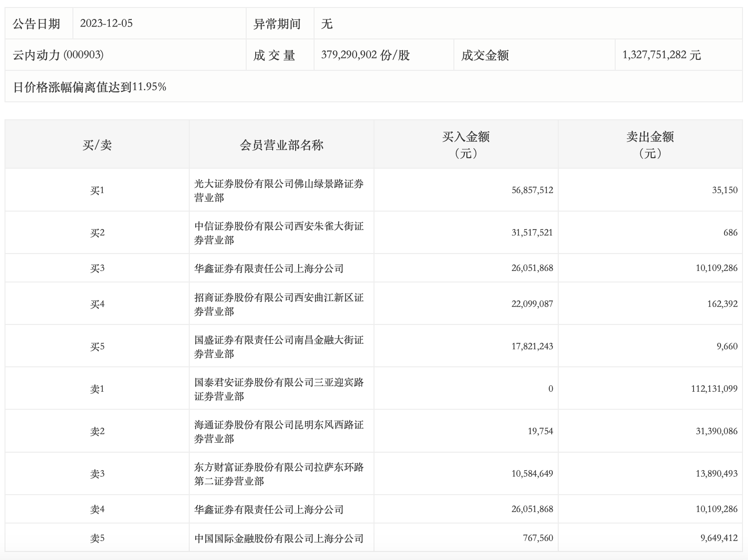Click 中国国际金融 上海分公司 branch name

click(279, 539)
